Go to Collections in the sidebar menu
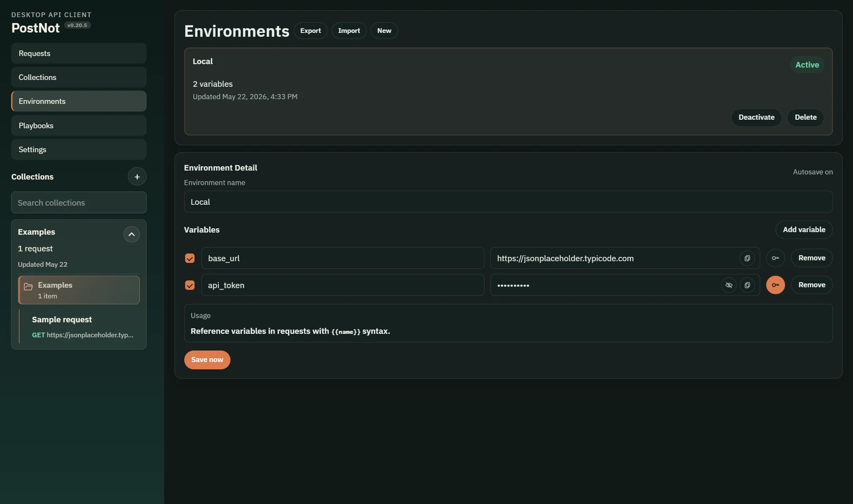The width and height of the screenshot is (853, 504). (79, 77)
